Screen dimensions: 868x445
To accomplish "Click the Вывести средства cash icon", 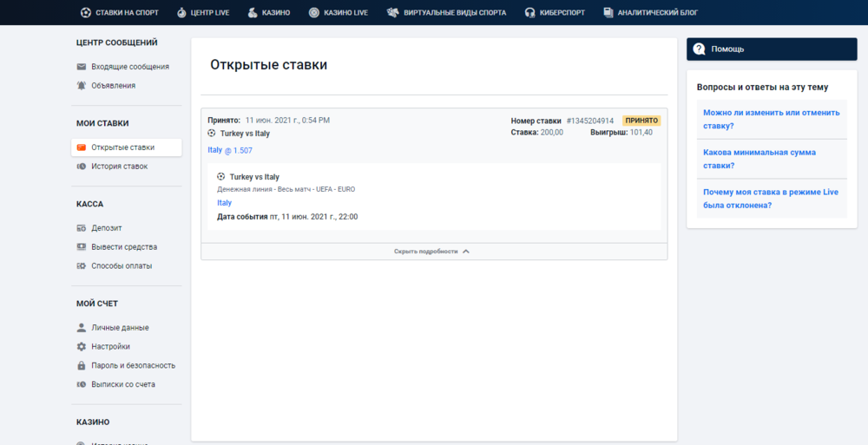I will click(x=82, y=247).
